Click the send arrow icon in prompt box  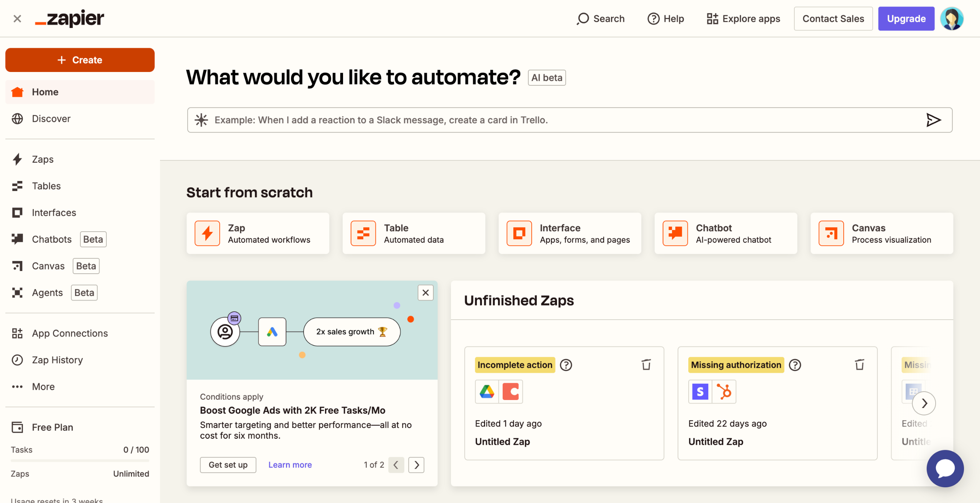pos(933,120)
